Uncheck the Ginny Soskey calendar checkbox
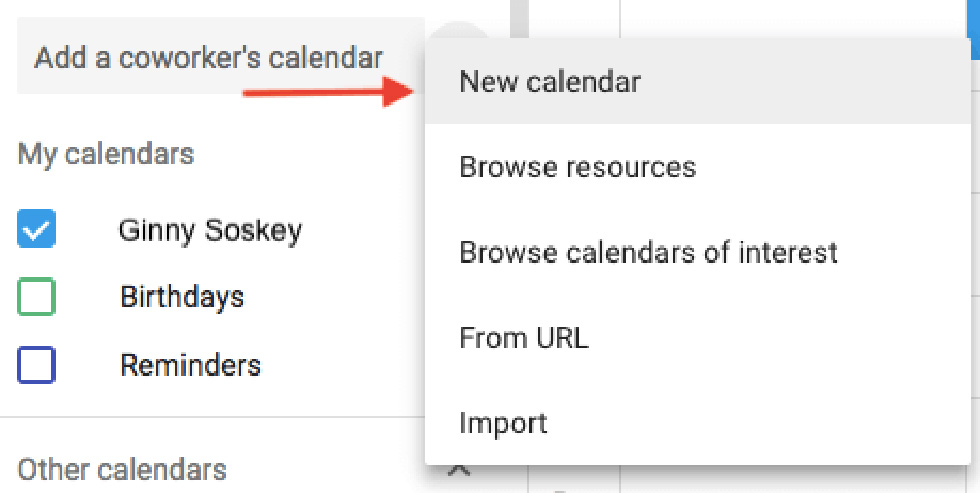The height and width of the screenshot is (493, 980). tap(37, 231)
